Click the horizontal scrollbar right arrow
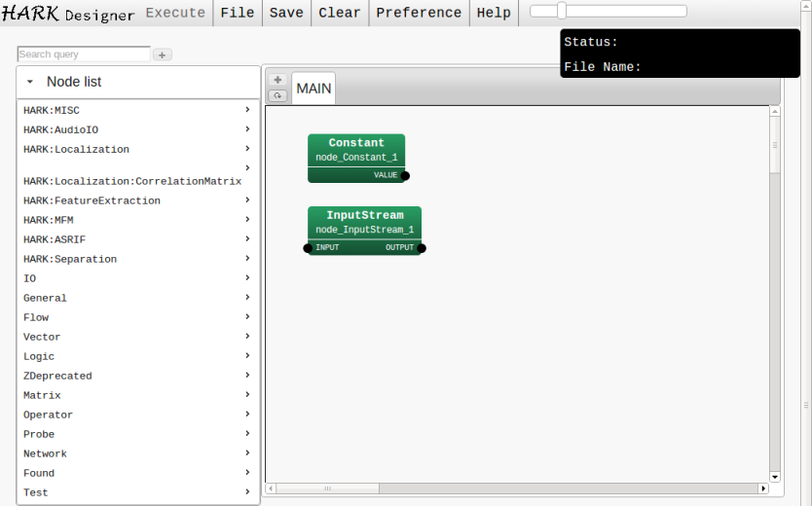The width and height of the screenshot is (812, 506). click(x=762, y=488)
